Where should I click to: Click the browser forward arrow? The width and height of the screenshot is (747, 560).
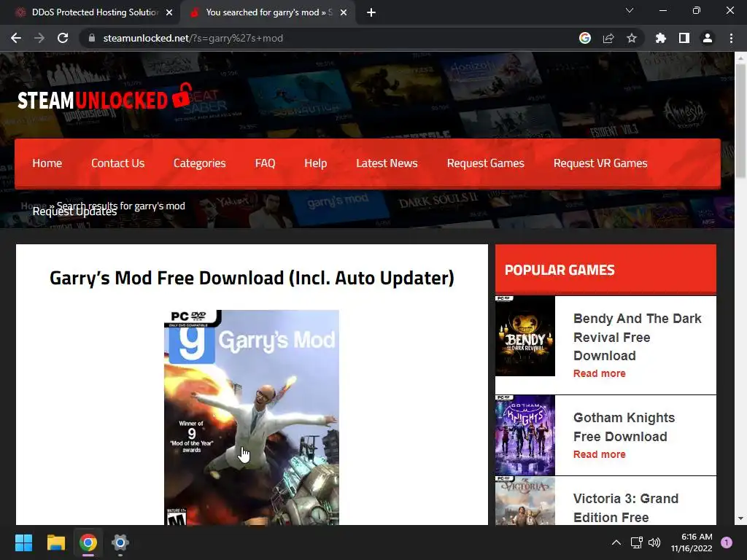coord(39,38)
